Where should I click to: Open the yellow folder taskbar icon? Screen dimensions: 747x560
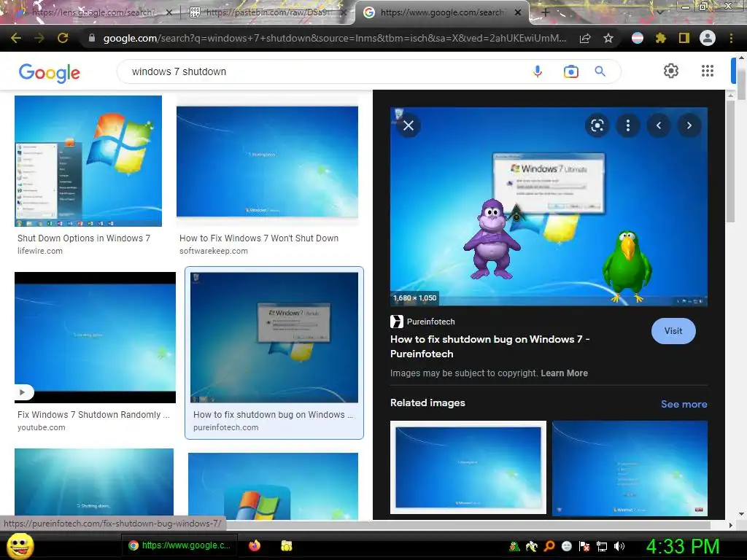pos(286,545)
